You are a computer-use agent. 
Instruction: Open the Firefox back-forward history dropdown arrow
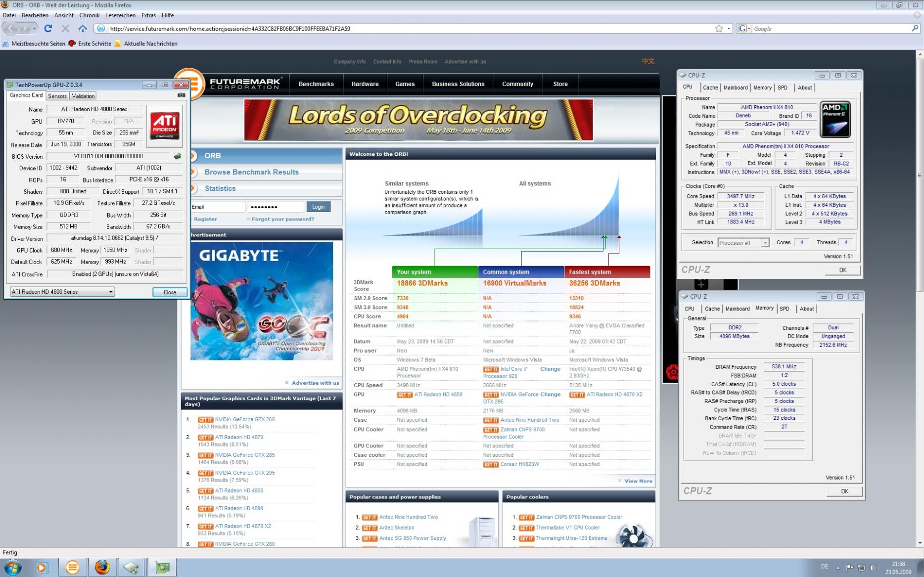pos(34,29)
